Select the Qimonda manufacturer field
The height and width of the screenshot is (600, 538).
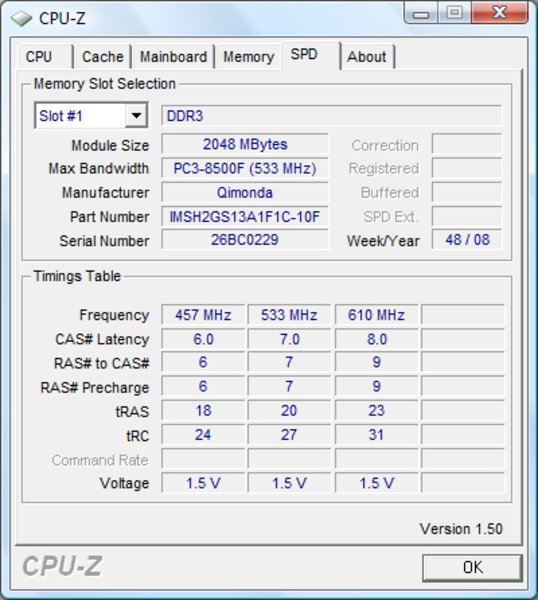[x=245, y=192]
